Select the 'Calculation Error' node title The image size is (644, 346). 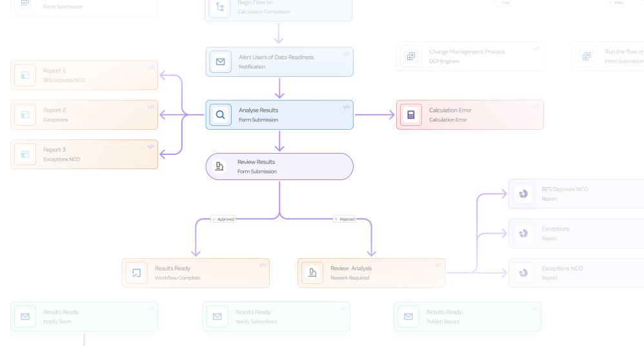tap(450, 110)
